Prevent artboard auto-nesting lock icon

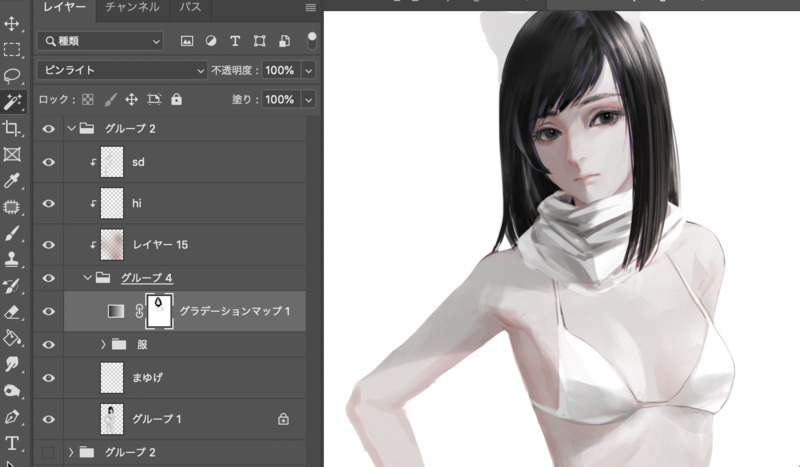click(x=154, y=100)
